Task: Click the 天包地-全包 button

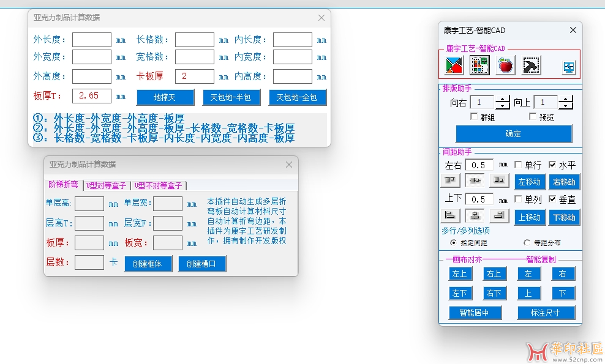Action: tap(297, 97)
